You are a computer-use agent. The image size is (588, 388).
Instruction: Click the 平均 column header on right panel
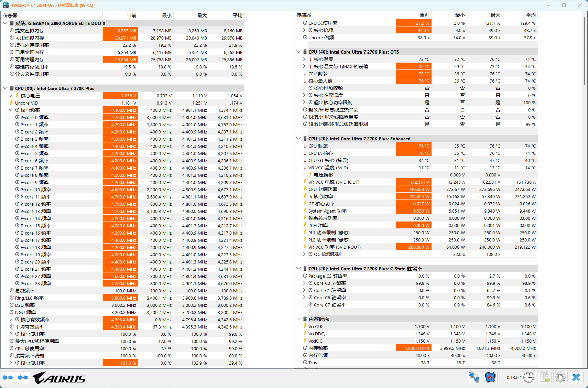pyautogui.click(x=520, y=15)
